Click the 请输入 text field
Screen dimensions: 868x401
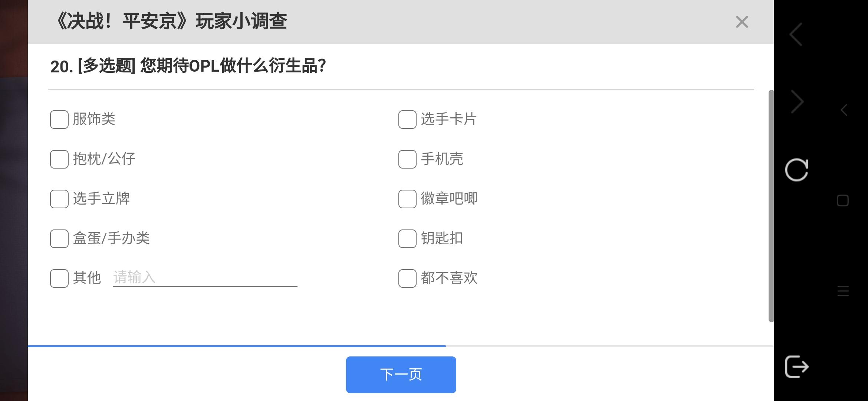(205, 278)
